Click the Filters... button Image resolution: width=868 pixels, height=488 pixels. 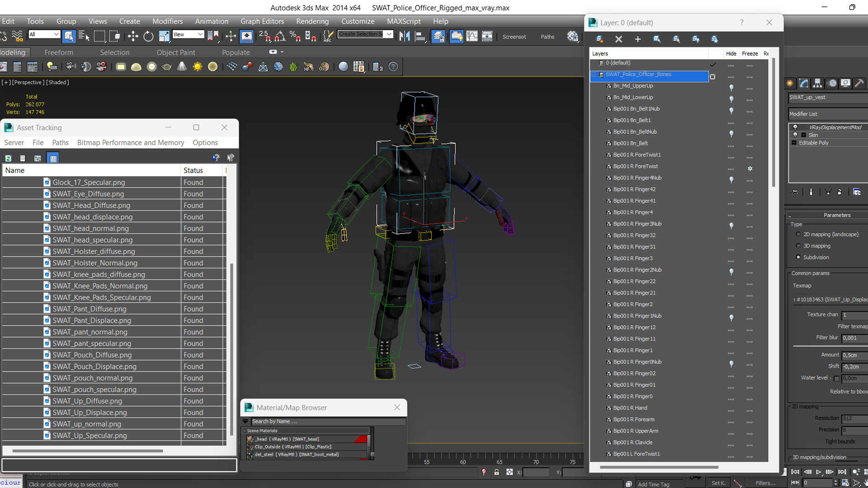pos(765,483)
